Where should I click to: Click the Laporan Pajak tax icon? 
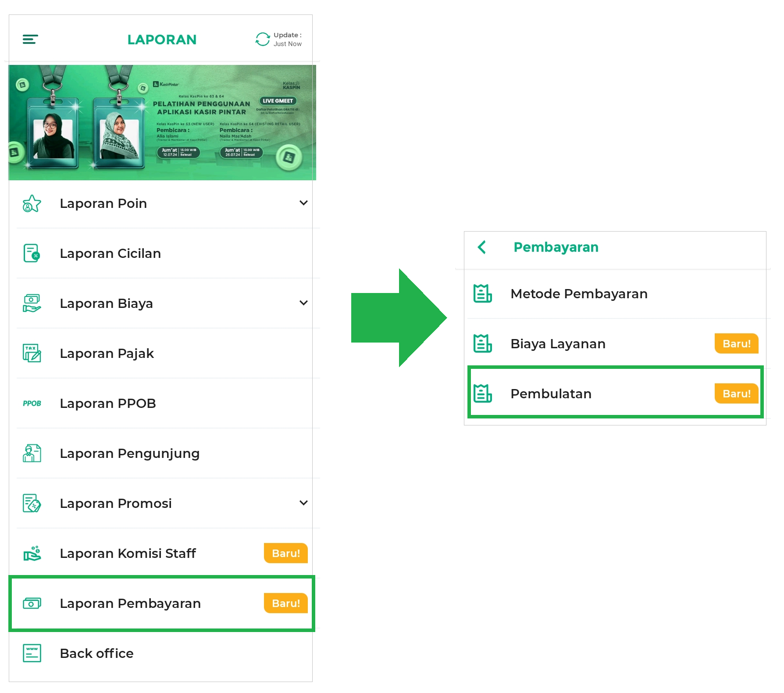click(x=32, y=354)
